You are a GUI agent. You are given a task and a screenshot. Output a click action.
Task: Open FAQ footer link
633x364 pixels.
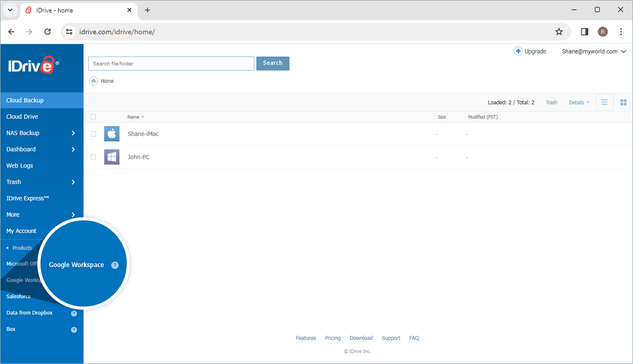[414, 338]
